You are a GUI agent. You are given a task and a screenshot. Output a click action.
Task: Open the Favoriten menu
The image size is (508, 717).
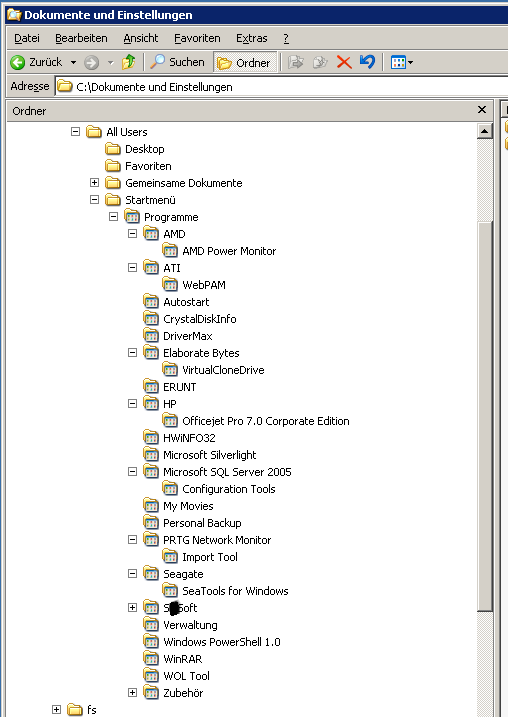tap(197, 38)
